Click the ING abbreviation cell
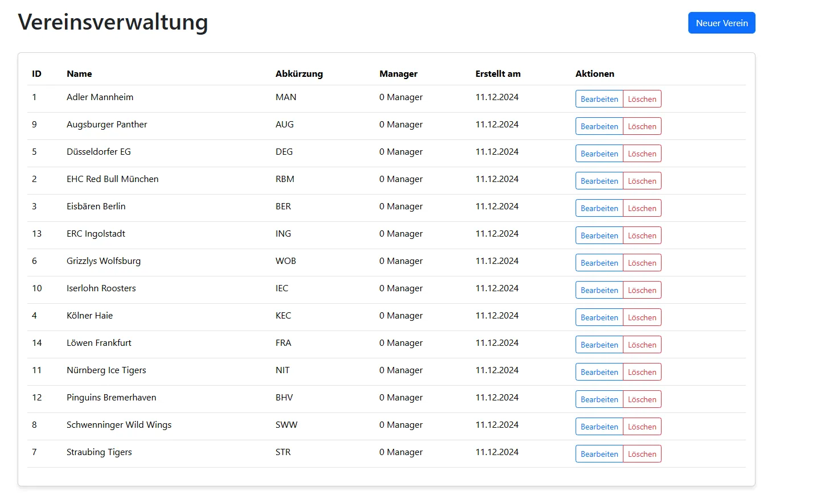813x504 pixels. [x=283, y=233]
